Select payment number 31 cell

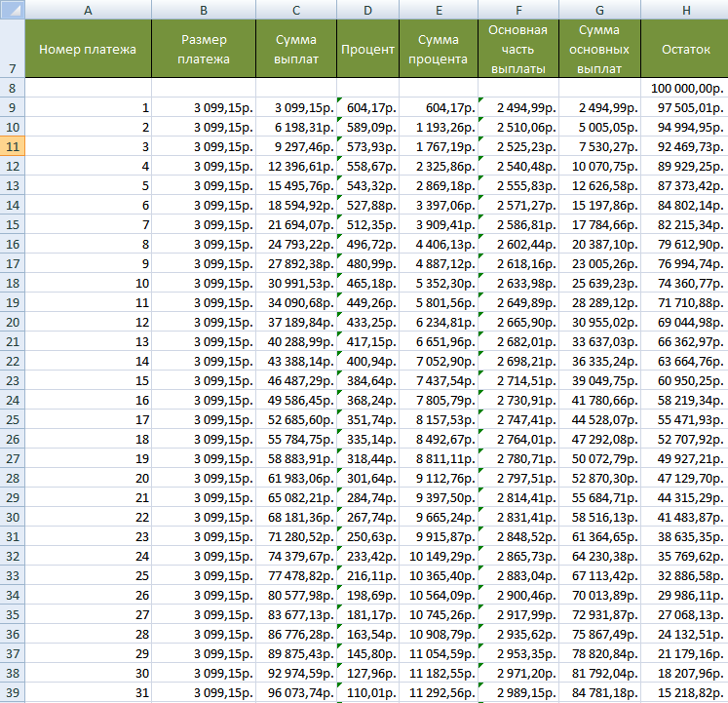(89, 693)
